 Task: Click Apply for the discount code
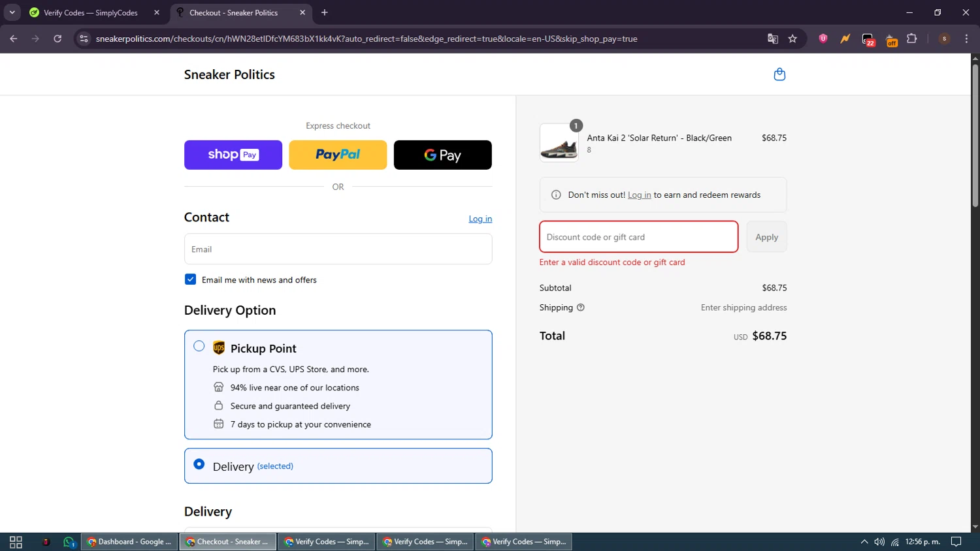[x=767, y=237]
